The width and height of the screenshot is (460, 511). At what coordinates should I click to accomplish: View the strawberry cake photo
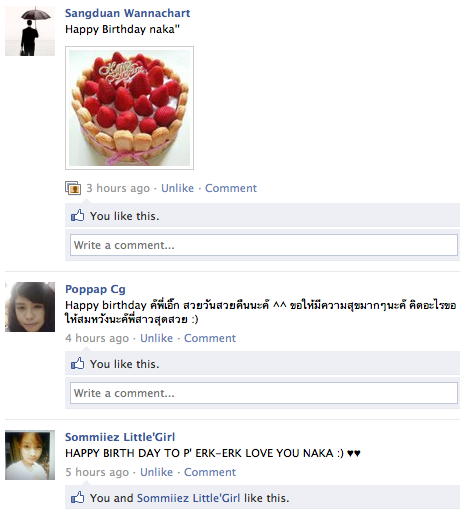point(129,108)
